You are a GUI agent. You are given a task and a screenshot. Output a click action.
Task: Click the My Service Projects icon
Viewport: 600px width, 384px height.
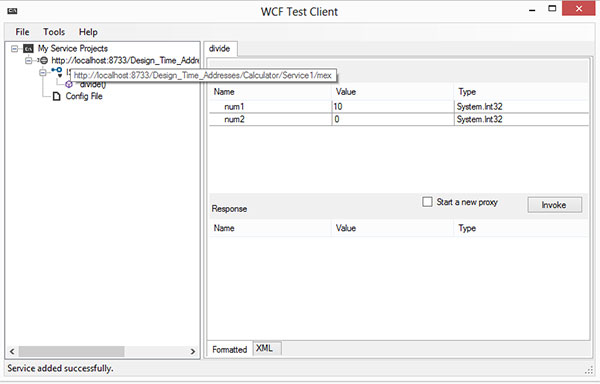tap(29, 49)
